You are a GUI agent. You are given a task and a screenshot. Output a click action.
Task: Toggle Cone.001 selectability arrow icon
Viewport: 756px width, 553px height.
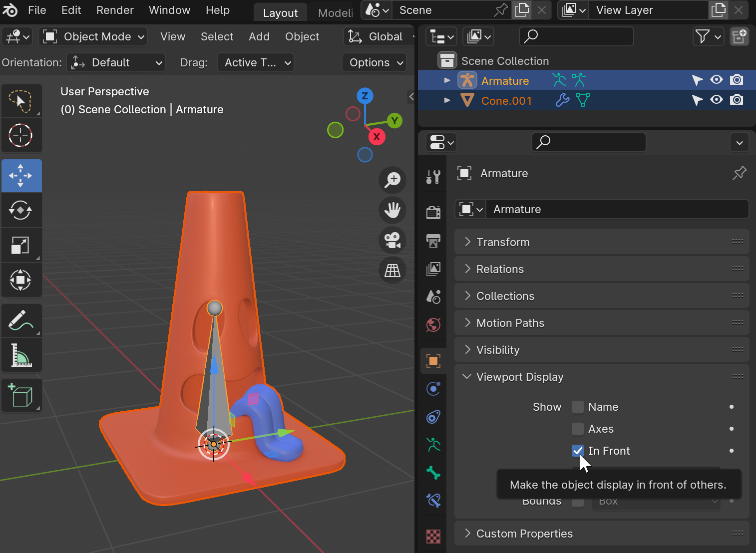point(697,100)
